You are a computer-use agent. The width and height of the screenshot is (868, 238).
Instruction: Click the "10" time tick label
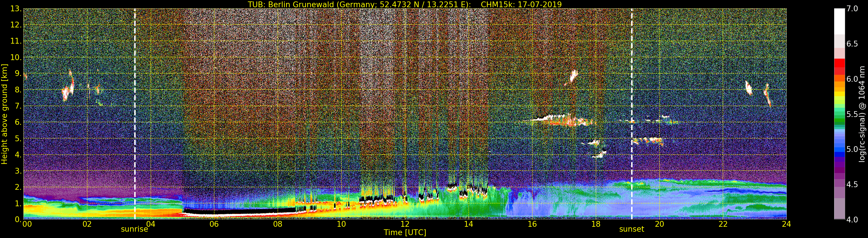coord(341,224)
